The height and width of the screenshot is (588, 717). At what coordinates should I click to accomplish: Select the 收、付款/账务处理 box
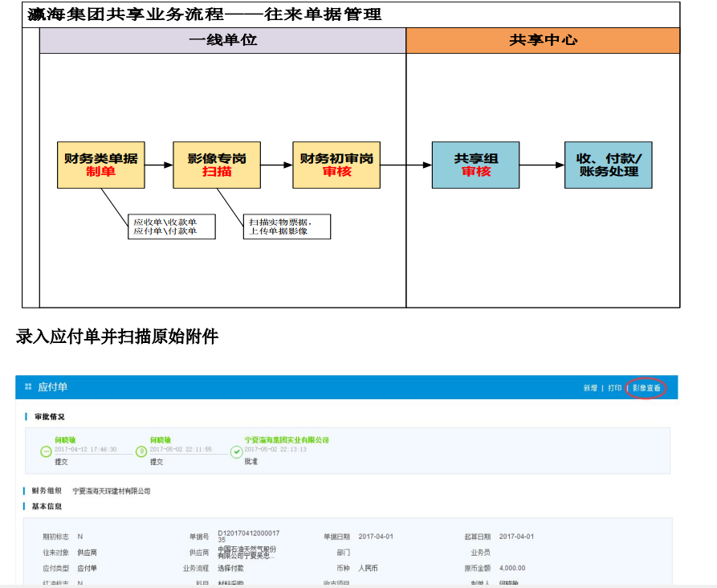pyautogui.click(x=608, y=165)
